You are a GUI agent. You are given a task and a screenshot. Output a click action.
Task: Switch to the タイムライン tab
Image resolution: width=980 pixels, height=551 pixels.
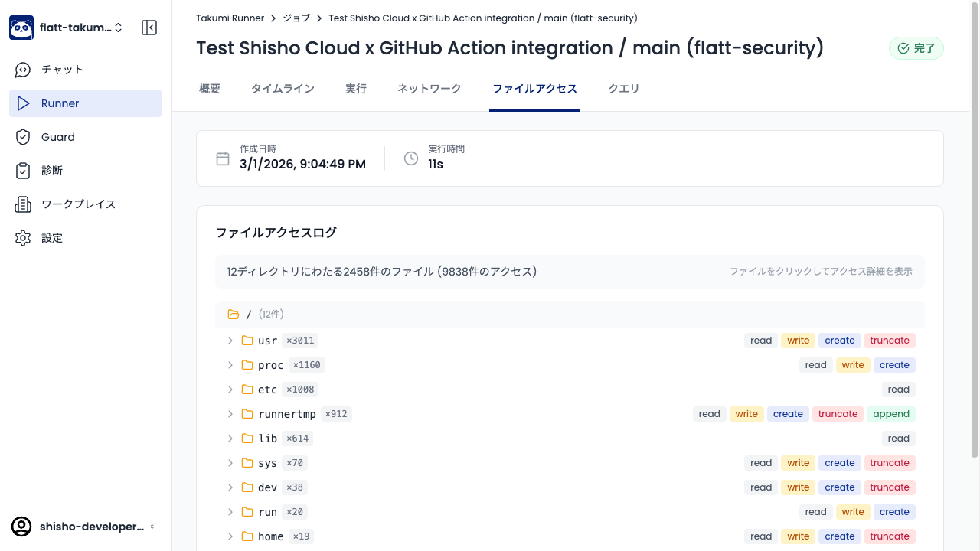[x=283, y=89]
